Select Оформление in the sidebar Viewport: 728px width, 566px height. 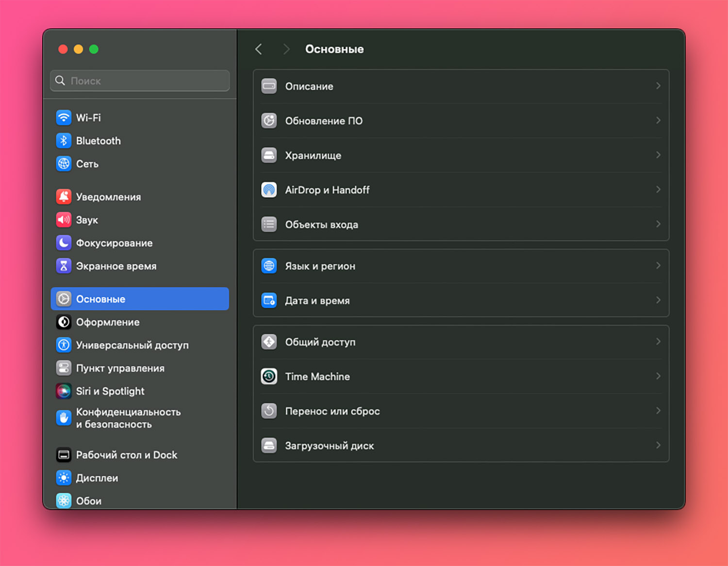point(108,322)
